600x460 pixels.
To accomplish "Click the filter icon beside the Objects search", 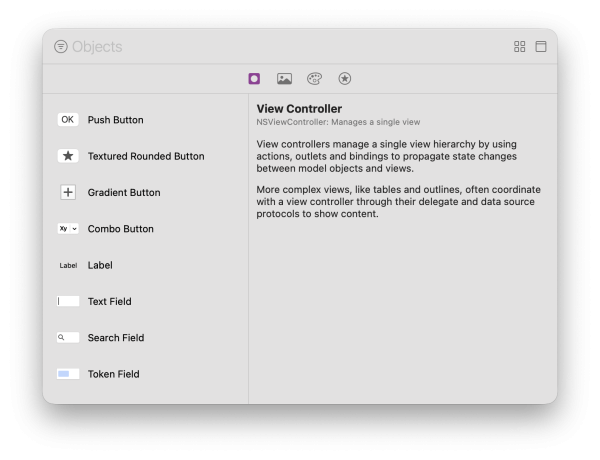I will 61,47.
